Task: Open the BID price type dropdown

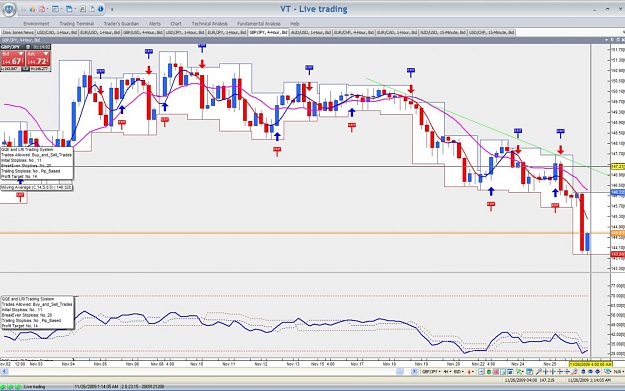Action: [x=459, y=371]
